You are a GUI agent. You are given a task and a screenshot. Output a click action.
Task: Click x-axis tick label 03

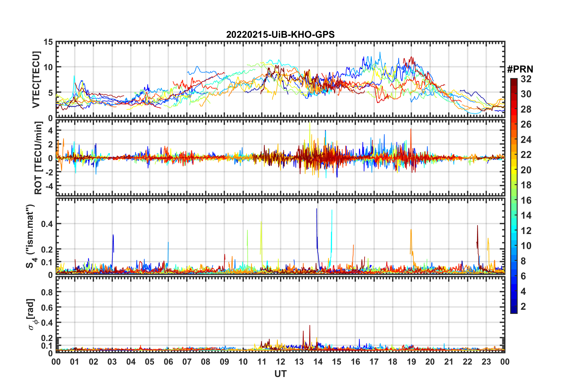[112, 362]
